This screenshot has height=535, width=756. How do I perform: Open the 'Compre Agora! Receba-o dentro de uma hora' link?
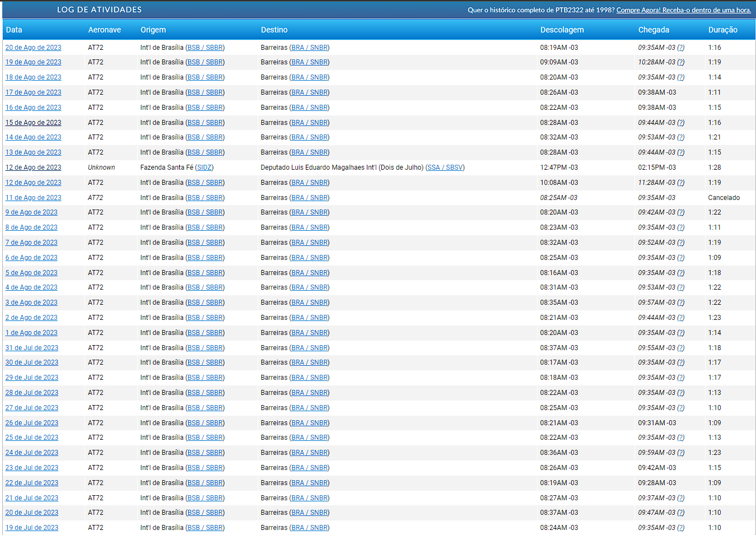pos(684,10)
